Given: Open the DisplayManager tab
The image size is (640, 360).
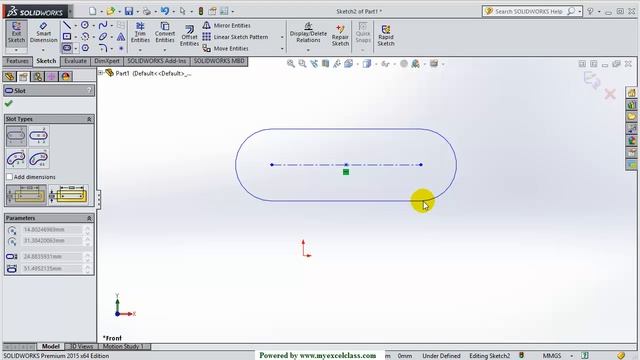Looking at the screenshot, I should pyautogui.click(x=66, y=76).
